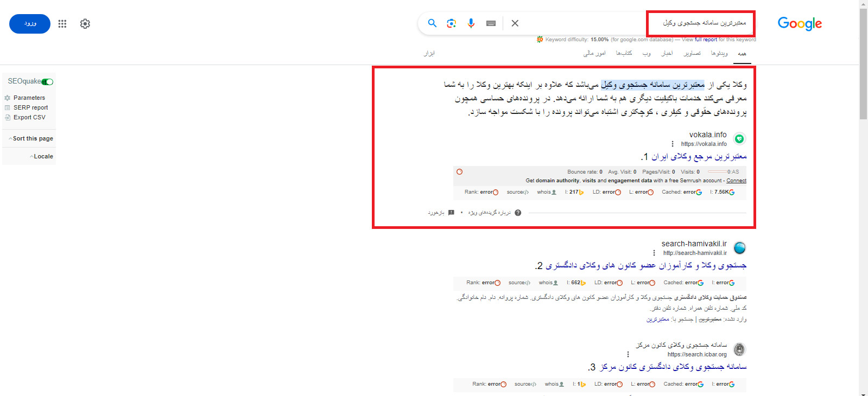
Task: Click the vertical page scrollbar
Action: tap(864, 63)
